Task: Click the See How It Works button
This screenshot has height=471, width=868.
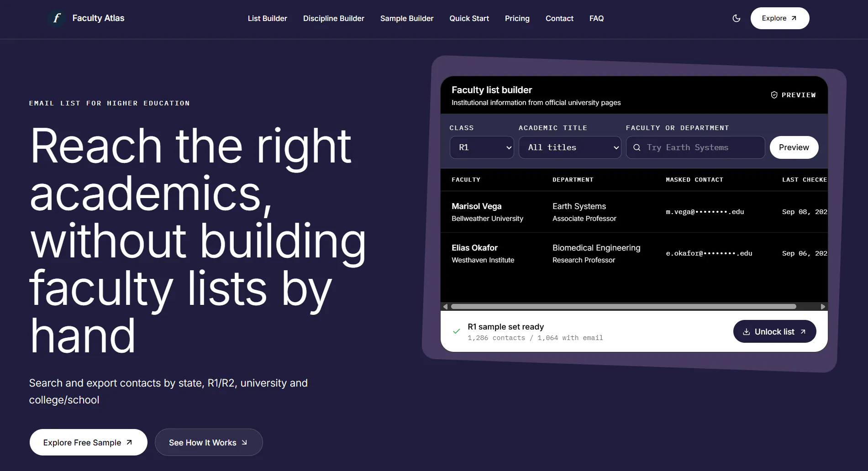Action: [209, 442]
